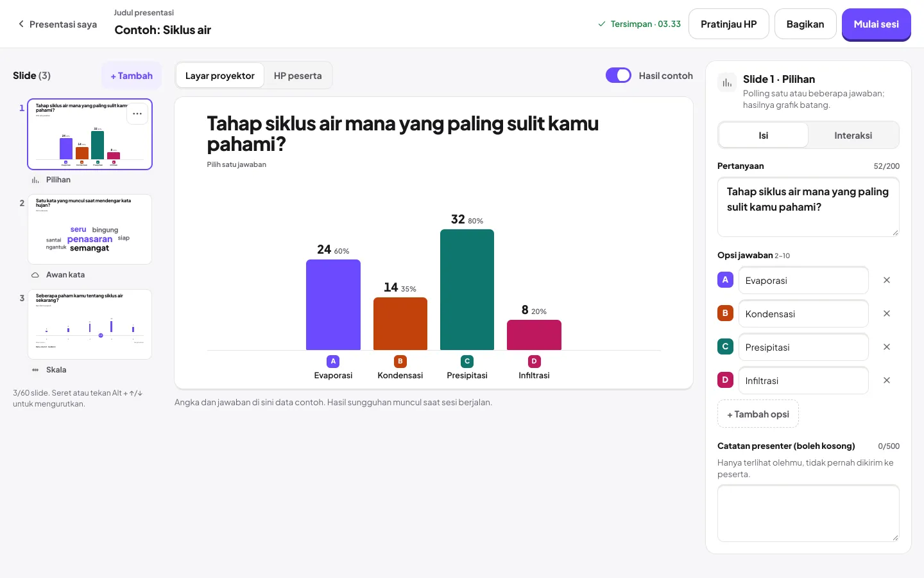Go back to Presentasi saya
This screenshot has width=924, height=578.
coord(58,24)
